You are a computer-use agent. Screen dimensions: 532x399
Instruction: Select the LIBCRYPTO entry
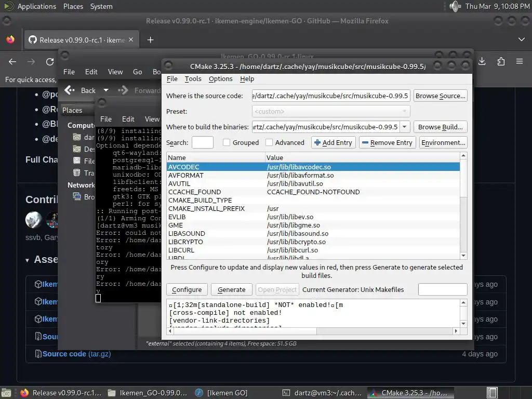pos(313,242)
